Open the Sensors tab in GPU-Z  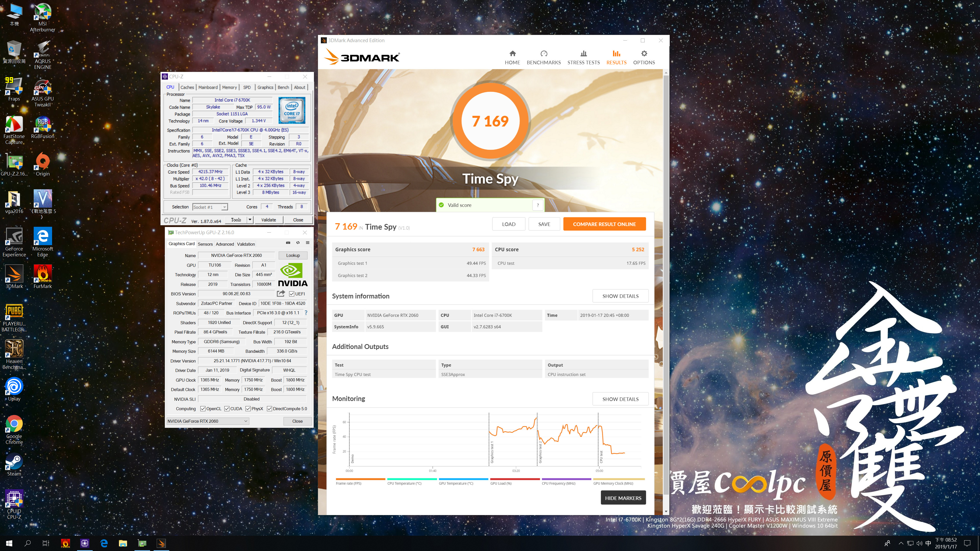pos(205,244)
